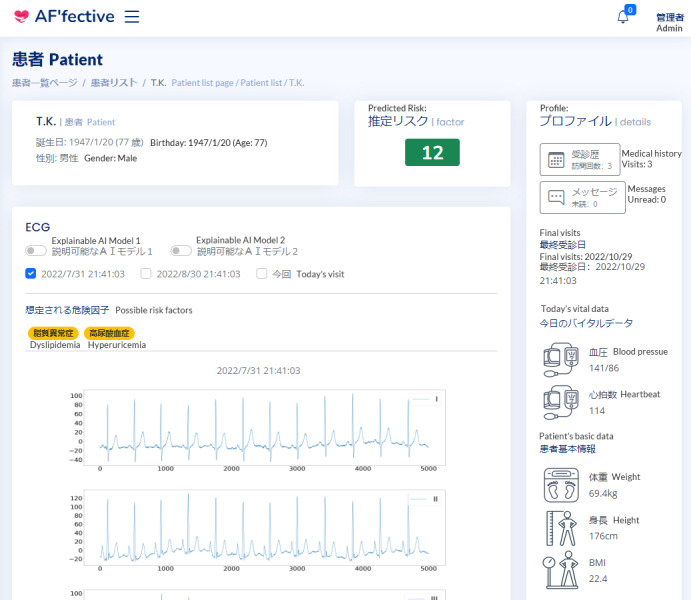Screen dimensions: 691x600
Task: Open the Admin user menu
Action: (x=669, y=22)
